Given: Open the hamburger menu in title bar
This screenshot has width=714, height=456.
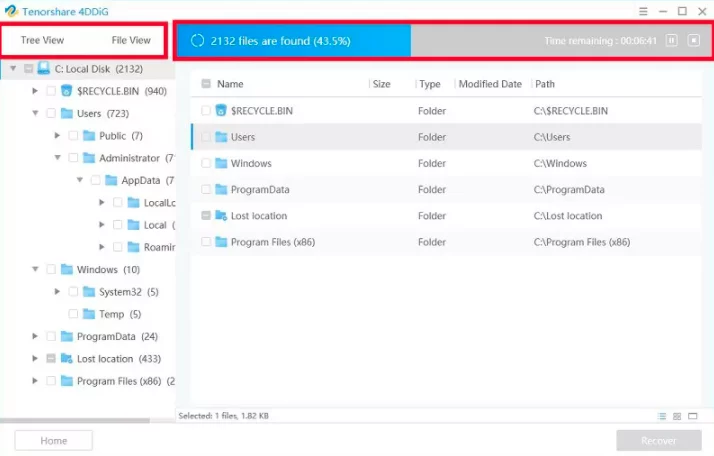Looking at the screenshot, I should 643,11.
